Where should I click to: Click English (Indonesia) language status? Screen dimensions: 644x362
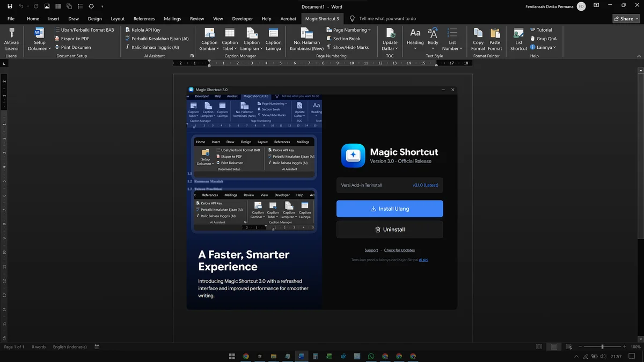tap(70, 347)
